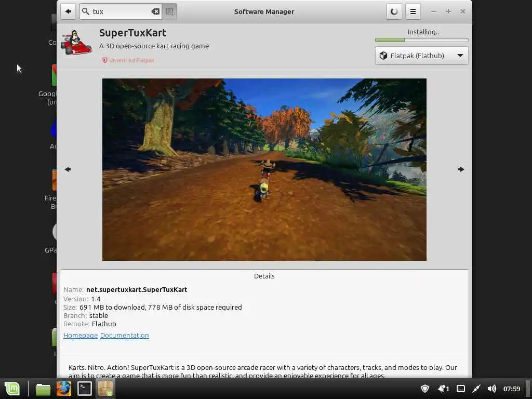Launch Firefox from the panel

tap(64, 389)
